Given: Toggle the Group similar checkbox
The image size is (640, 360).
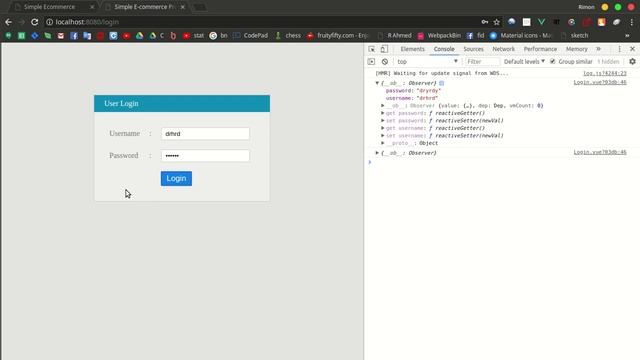Looking at the screenshot, I should [x=553, y=62].
